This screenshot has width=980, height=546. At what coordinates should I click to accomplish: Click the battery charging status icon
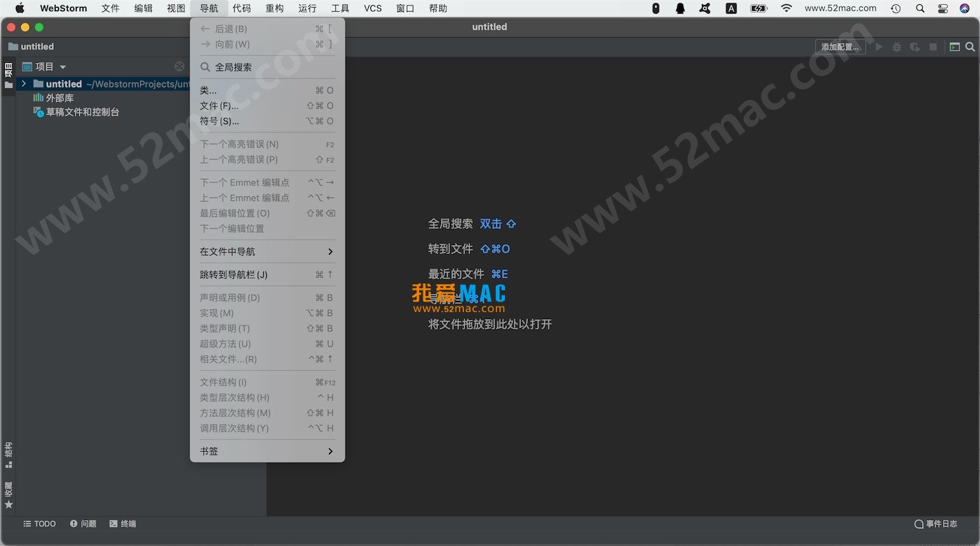[x=759, y=8]
